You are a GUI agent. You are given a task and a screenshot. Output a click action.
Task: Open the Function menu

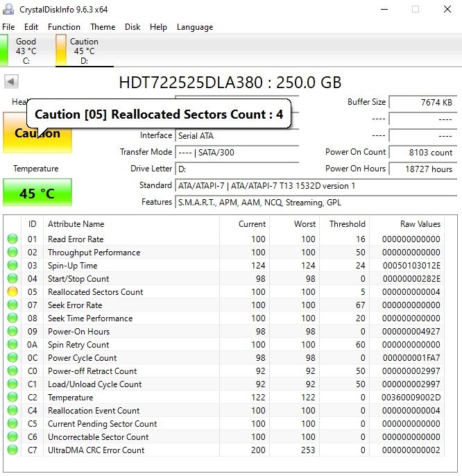[x=64, y=27]
